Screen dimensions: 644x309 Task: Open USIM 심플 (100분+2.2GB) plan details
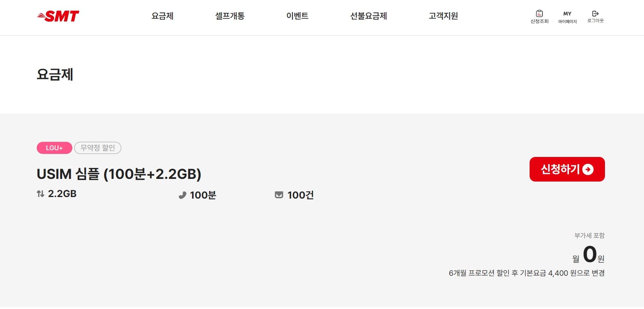click(120, 174)
